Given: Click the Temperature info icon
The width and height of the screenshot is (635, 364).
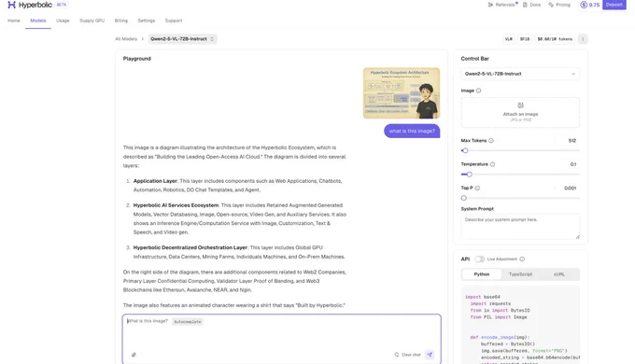Looking at the screenshot, I should [x=492, y=164].
